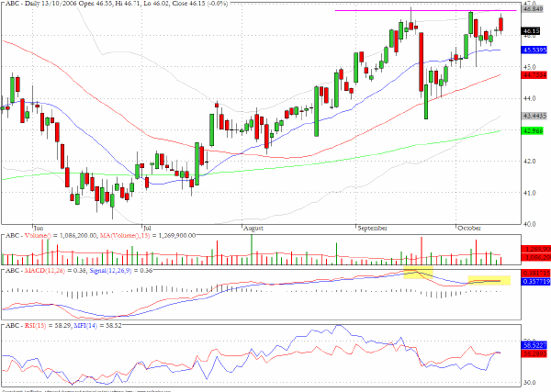Click the 40.0 price axis label
551x392 pixels.
click(530, 224)
